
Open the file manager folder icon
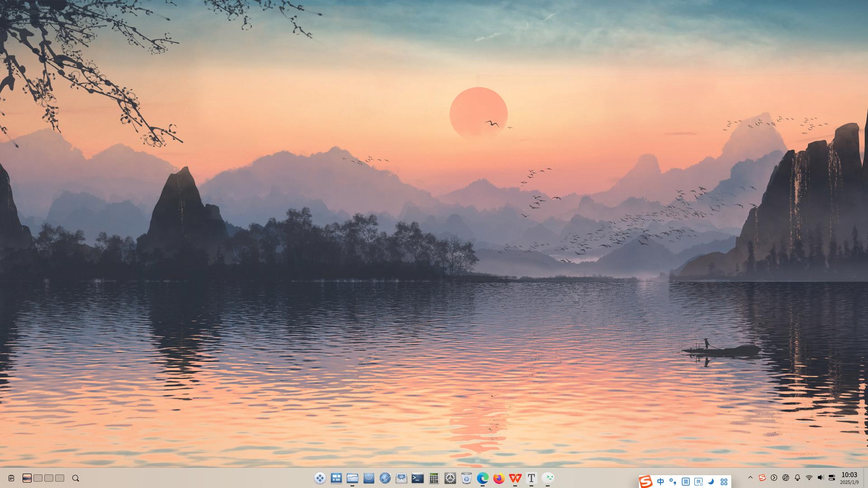353,478
